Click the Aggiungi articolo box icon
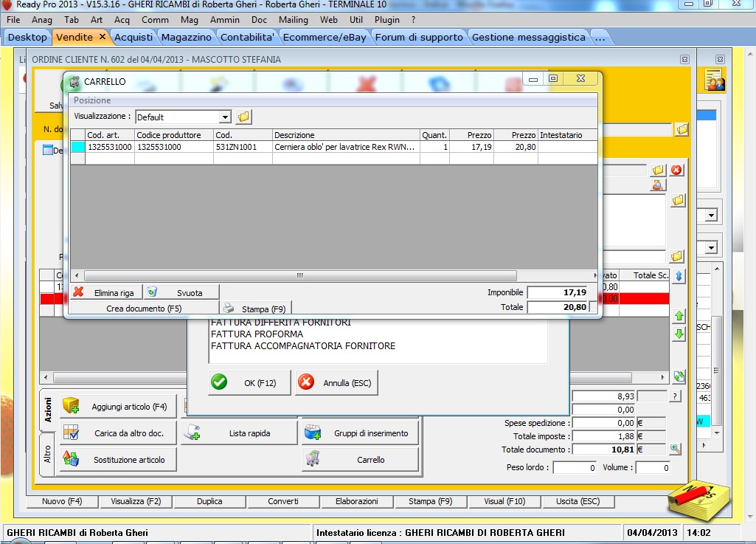The image size is (756, 544). pos(71,406)
